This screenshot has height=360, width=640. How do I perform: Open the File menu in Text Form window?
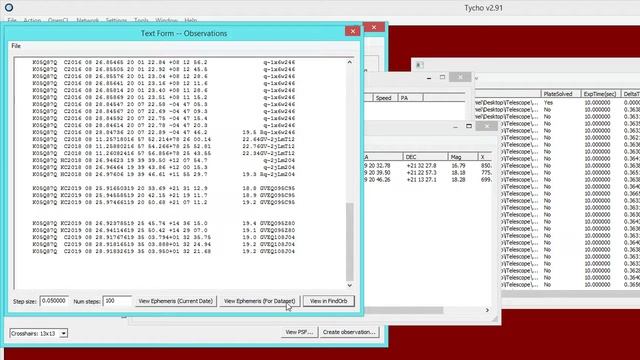point(16,46)
